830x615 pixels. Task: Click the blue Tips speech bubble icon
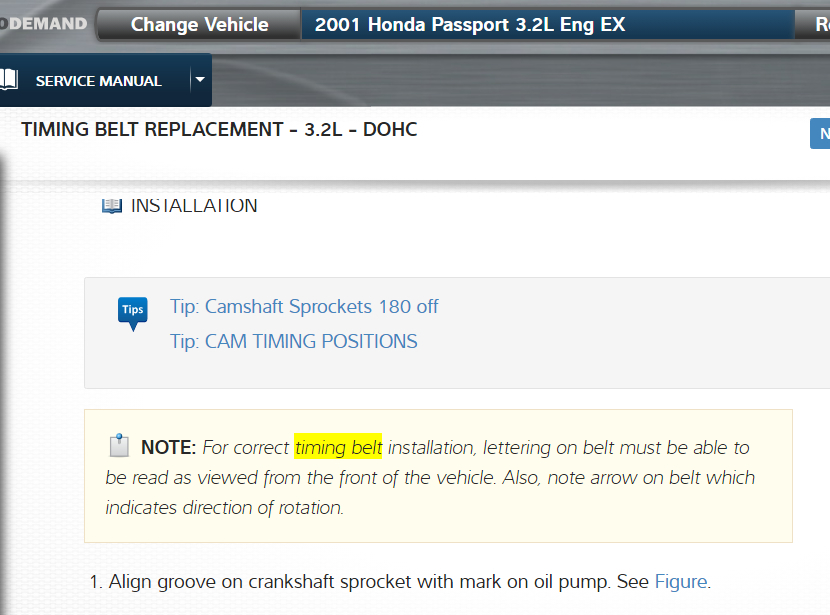coord(132,311)
